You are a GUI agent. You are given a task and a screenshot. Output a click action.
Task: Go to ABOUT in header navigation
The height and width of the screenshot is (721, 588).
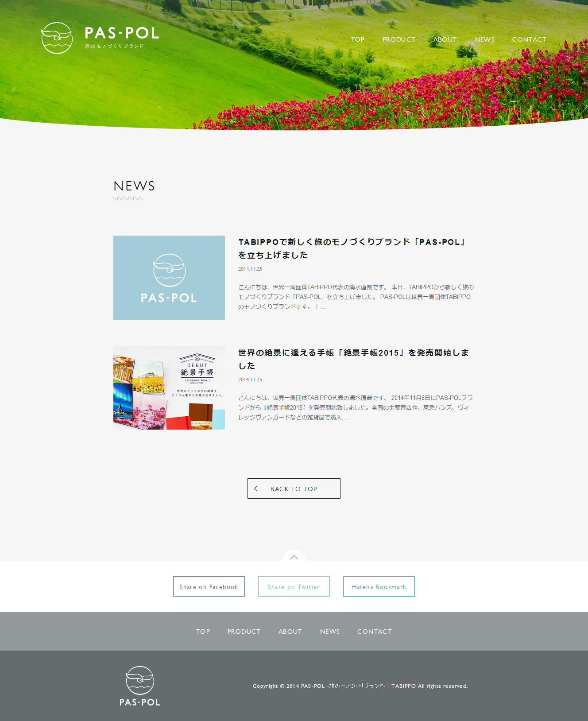(x=445, y=39)
